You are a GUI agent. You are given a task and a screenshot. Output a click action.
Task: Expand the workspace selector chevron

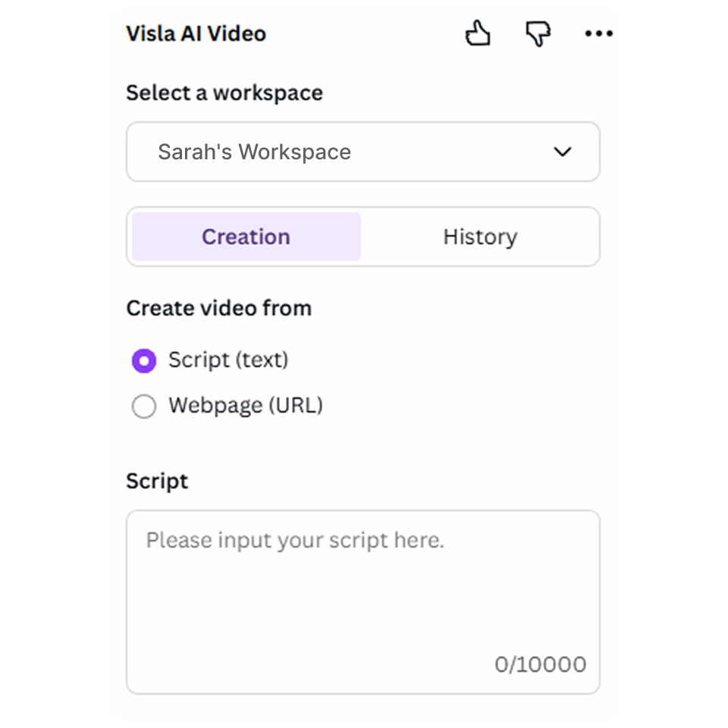[x=563, y=152]
